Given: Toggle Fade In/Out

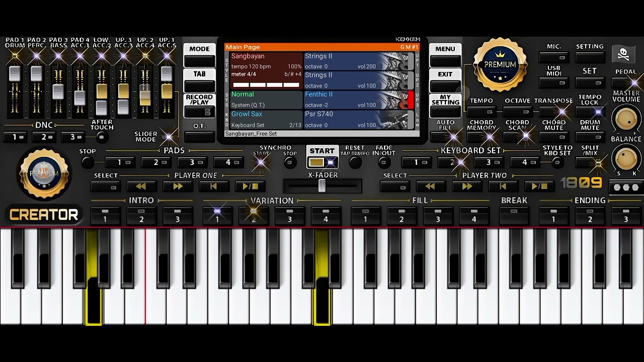Looking at the screenshot, I should tap(384, 162).
